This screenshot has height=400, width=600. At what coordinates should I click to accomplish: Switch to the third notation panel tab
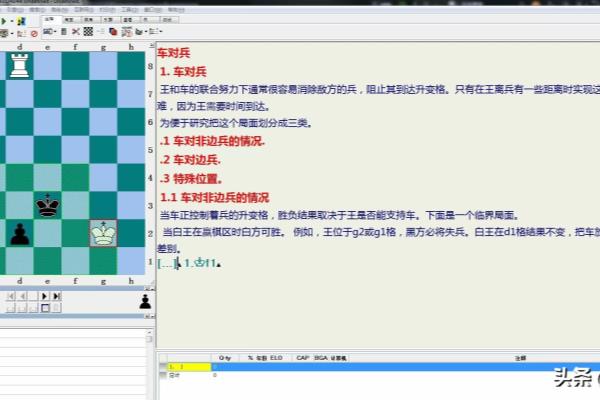pyautogui.click(x=89, y=20)
